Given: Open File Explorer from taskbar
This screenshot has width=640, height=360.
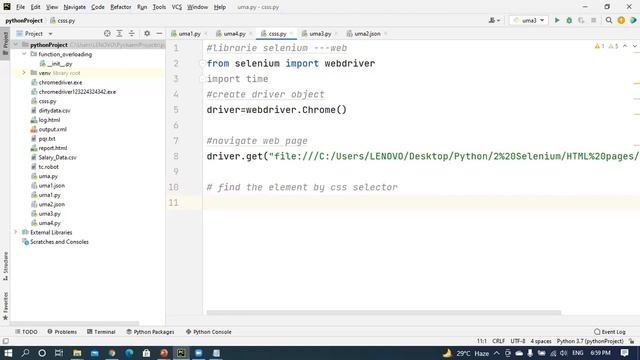Looking at the screenshot, I should pos(77,353).
